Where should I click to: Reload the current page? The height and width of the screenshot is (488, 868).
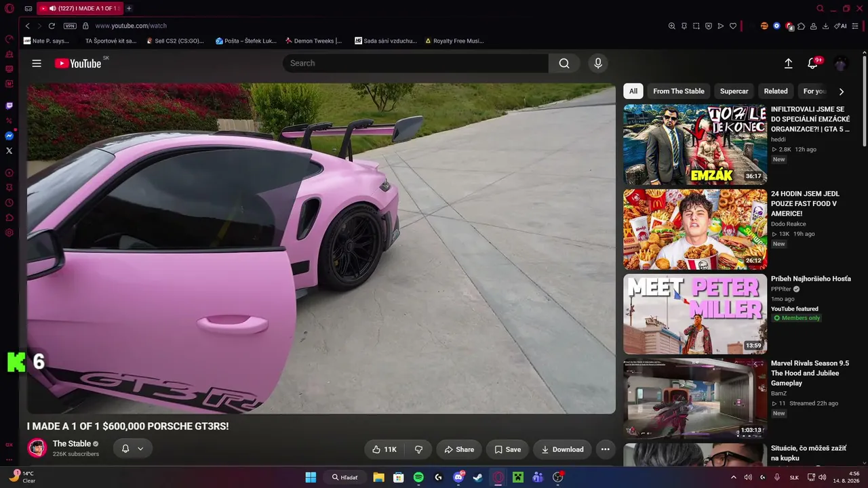click(x=52, y=26)
